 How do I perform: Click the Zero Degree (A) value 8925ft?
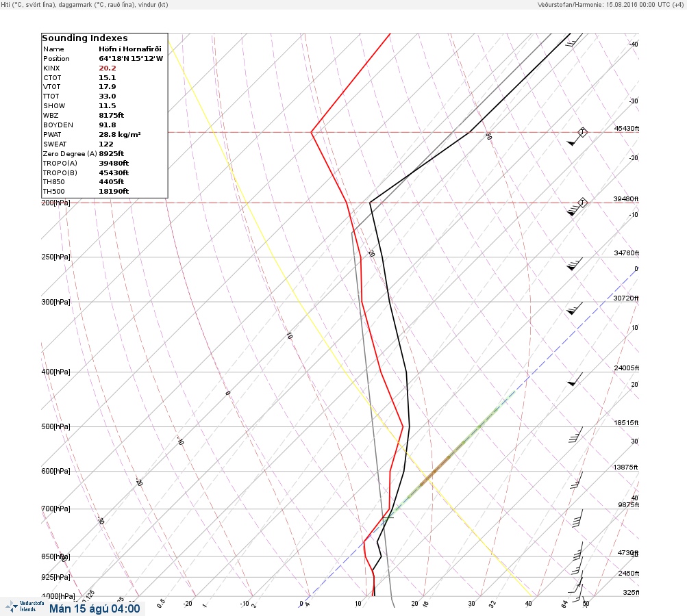click(111, 154)
